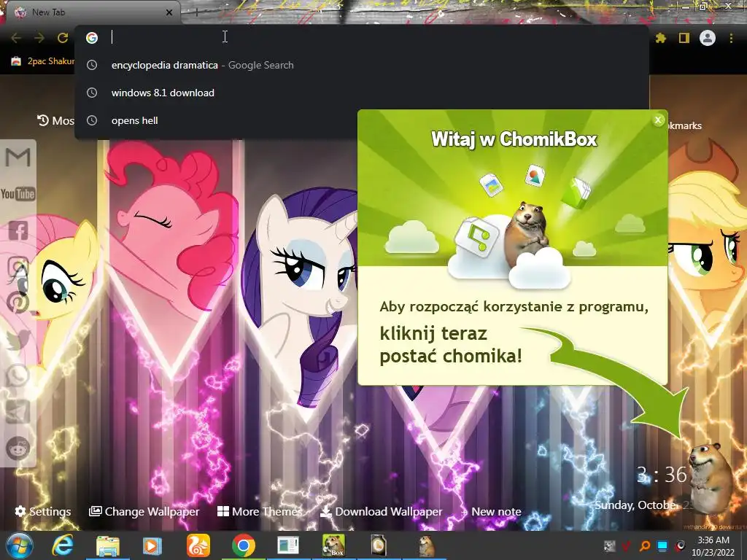Select the 'encyclopedia dramatica' search suggestion

362,65
